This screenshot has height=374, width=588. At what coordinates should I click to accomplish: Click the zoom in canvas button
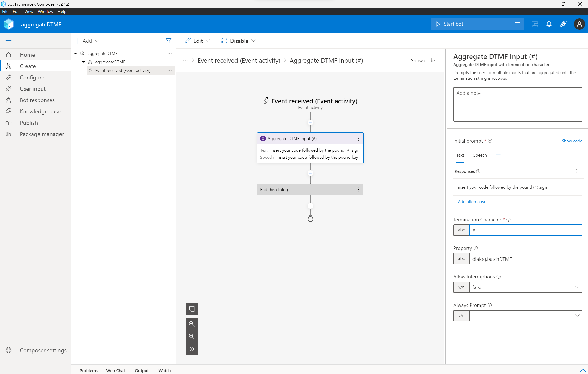(192, 324)
